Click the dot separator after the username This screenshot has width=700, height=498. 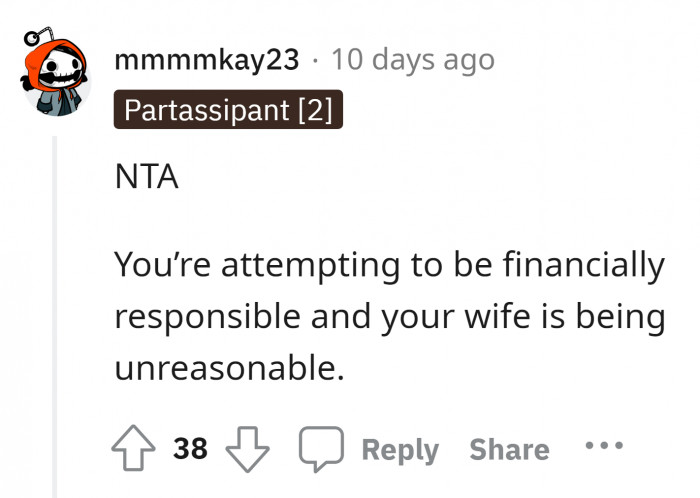[x=315, y=59]
